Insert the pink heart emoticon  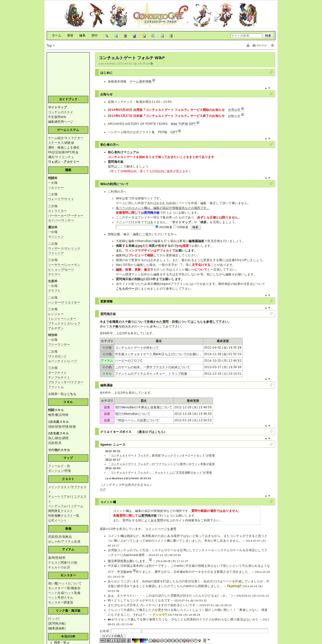188,640
